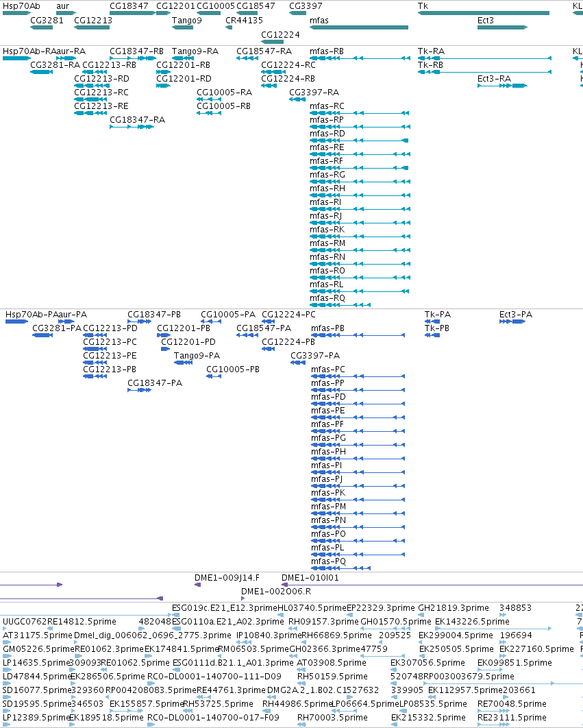Click the mfas-RK transcript label

coord(327,230)
